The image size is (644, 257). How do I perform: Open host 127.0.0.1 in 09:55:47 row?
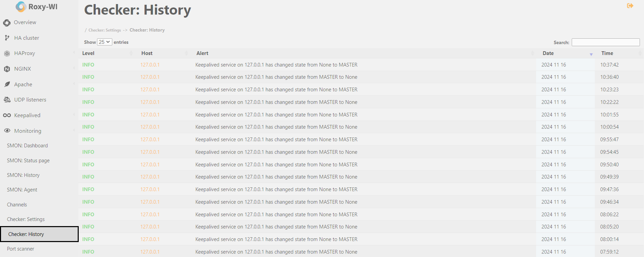pos(150,140)
